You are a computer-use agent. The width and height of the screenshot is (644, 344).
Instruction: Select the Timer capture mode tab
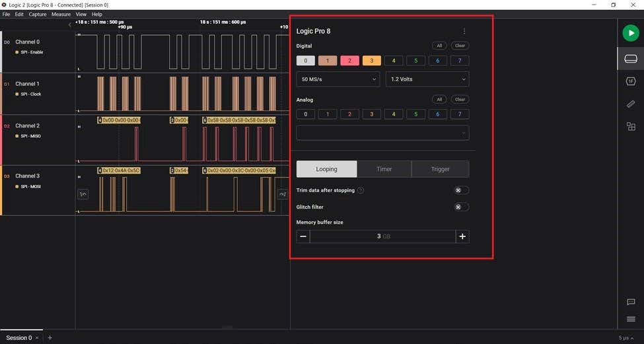pyautogui.click(x=384, y=169)
